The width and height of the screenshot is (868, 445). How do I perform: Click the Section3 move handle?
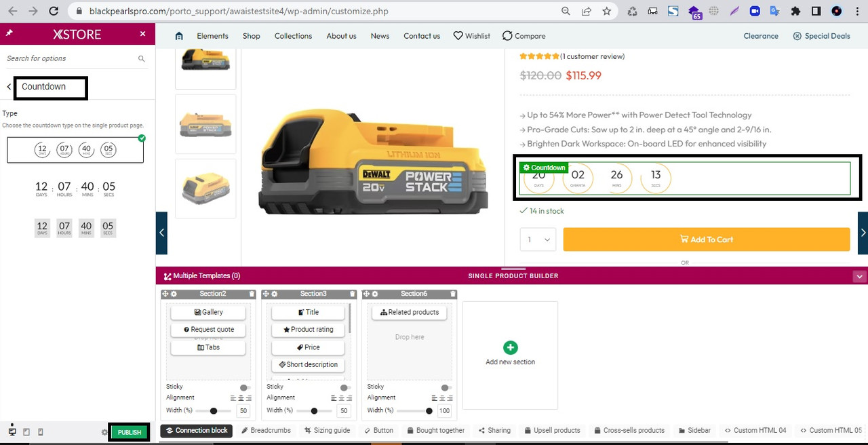pos(266,294)
